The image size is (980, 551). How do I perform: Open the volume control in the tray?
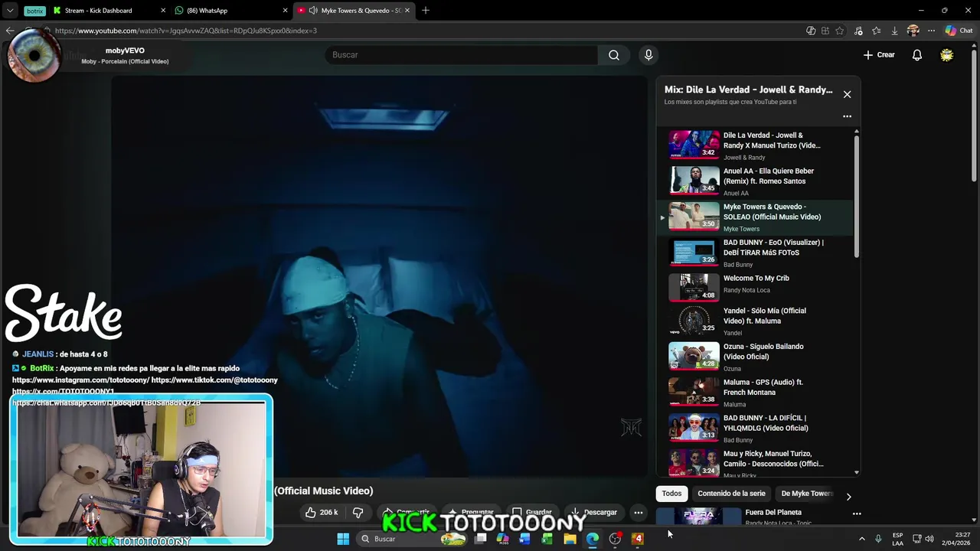(929, 539)
